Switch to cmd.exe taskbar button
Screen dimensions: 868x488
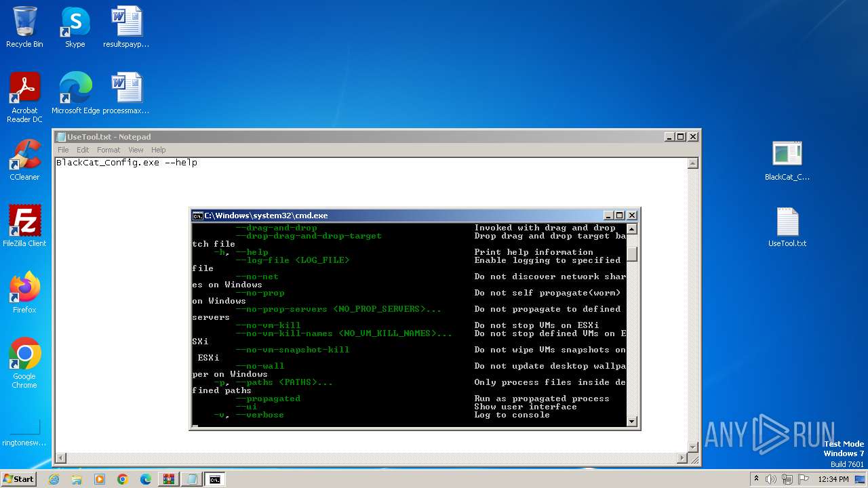pyautogui.click(x=215, y=479)
